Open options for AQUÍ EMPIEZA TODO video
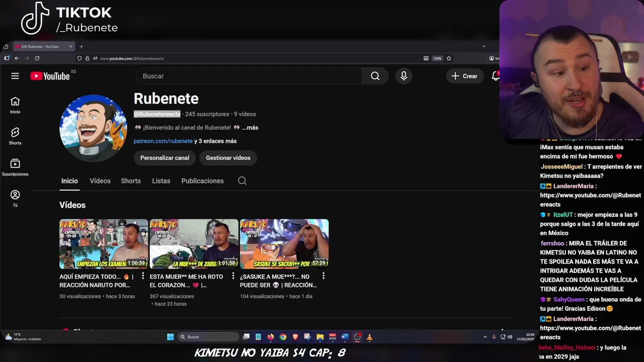Screen dimensions: 644x362 point(143,276)
